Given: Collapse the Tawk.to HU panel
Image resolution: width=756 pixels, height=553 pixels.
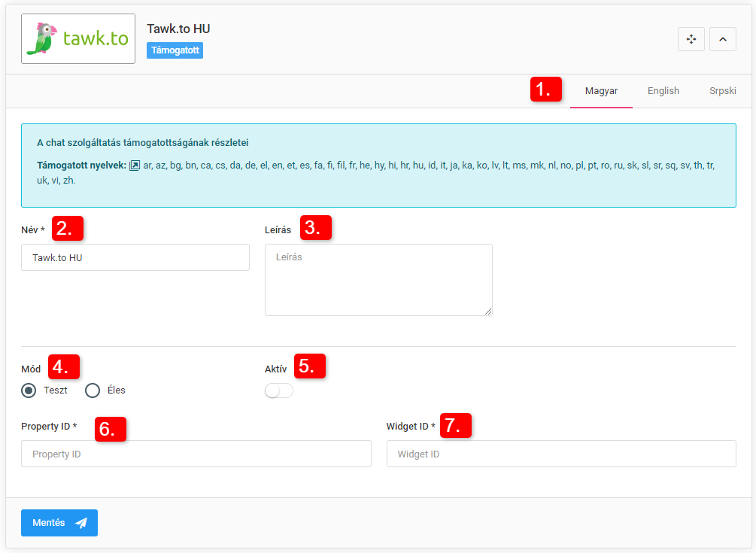Looking at the screenshot, I should 722,39.
